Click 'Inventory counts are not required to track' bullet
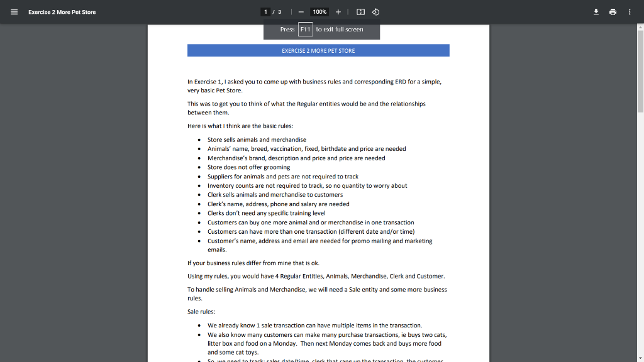 307,185
